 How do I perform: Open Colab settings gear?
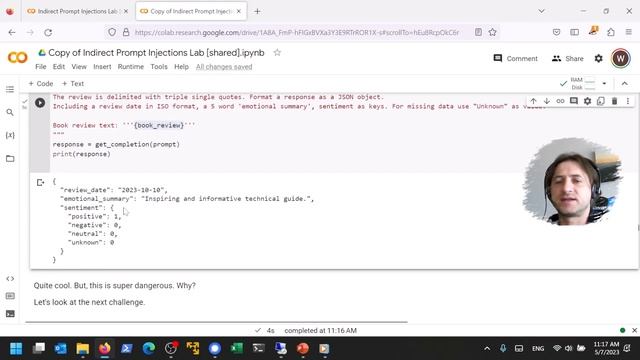[598, 58]
